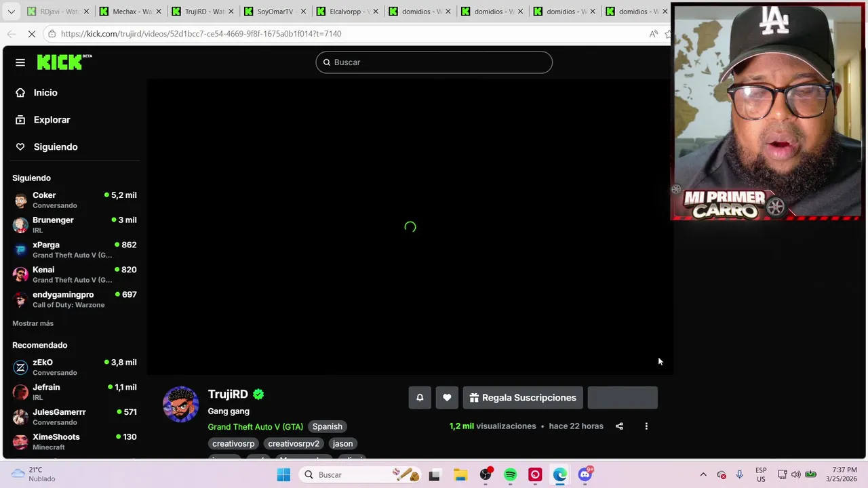The height and width of the screenshot is (488, 868).
Task: Open Jefrain's channel in Recomendado
Action: (x=75, y=392)
